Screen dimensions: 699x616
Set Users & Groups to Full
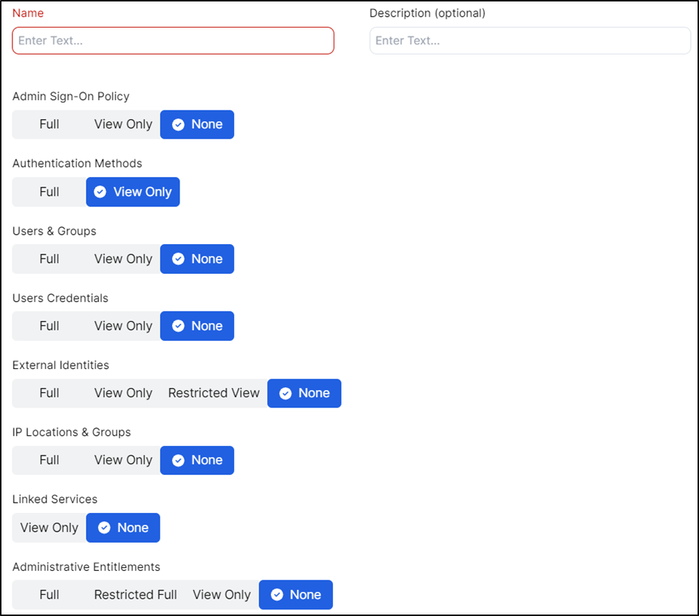[x=49, y=259]
